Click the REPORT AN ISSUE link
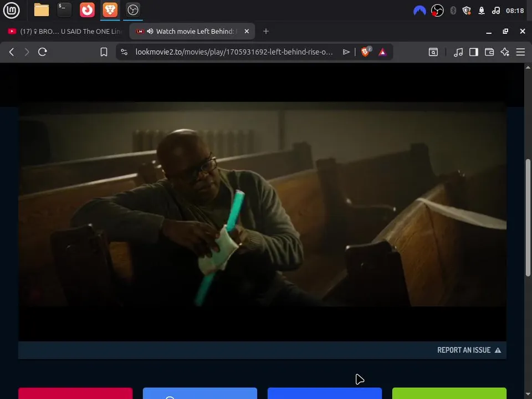532x399 pixels. tap(469, 350)
